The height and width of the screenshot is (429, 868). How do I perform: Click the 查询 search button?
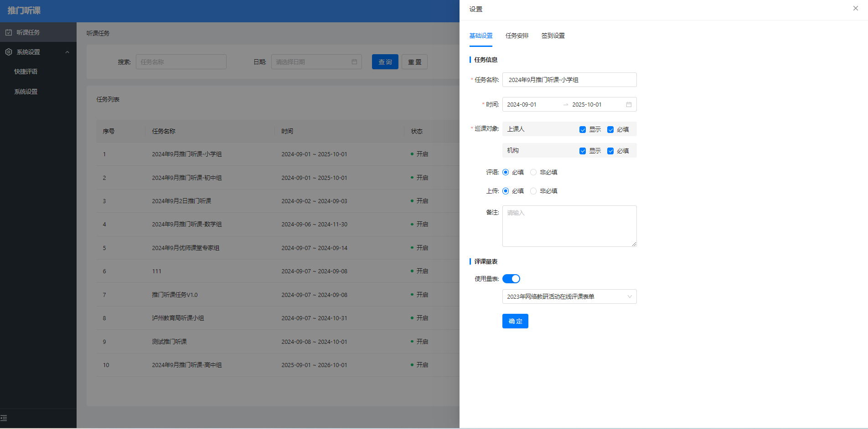[x=385, y=62]
